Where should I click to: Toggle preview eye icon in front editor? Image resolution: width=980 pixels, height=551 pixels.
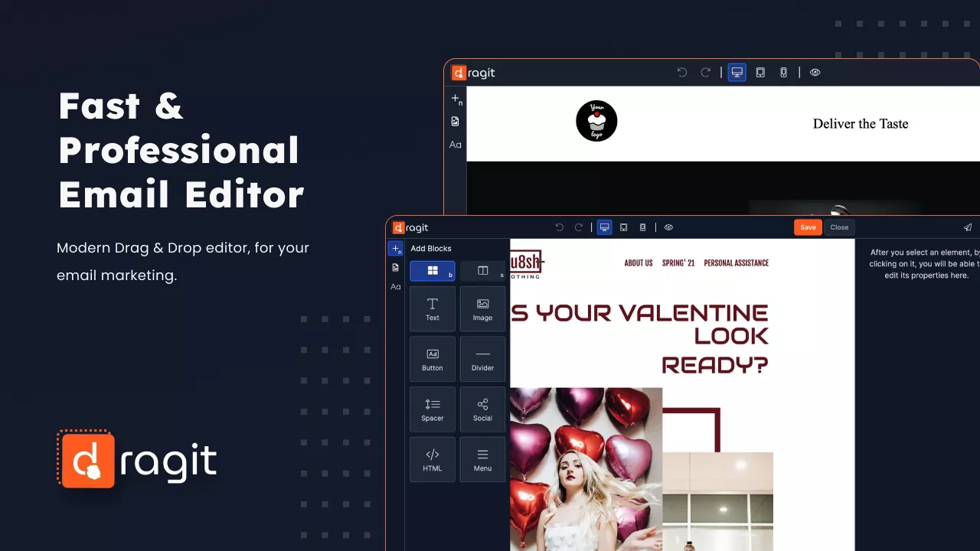(x=668, y=227)
